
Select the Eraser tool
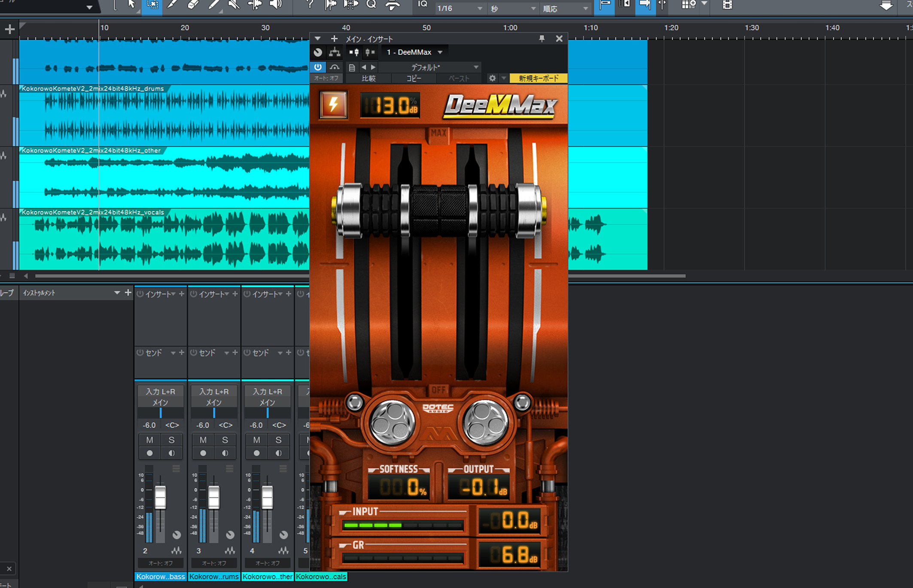coord(193,4)
